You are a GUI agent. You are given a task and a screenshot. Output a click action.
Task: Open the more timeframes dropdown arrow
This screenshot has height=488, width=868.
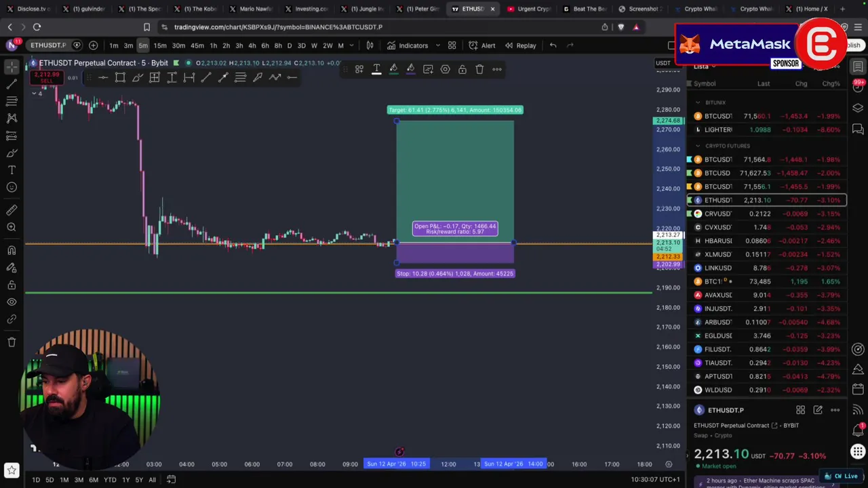tap(351, 45)
